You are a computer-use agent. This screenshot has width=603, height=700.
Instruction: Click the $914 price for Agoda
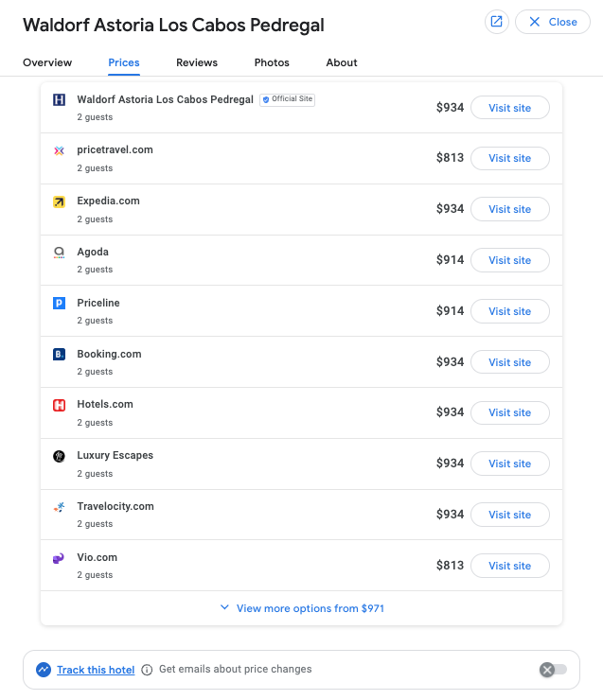[450, 260]
